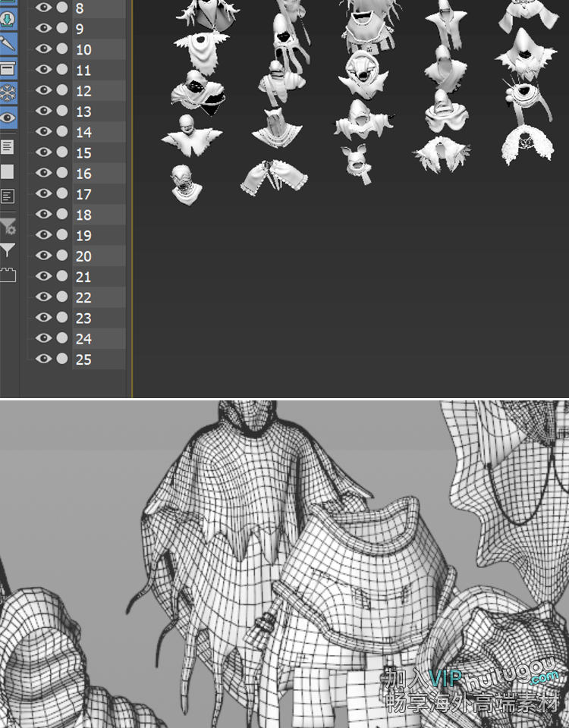
Task: Select the frilly lace collar model in viewport
Action: click(527, 146)
